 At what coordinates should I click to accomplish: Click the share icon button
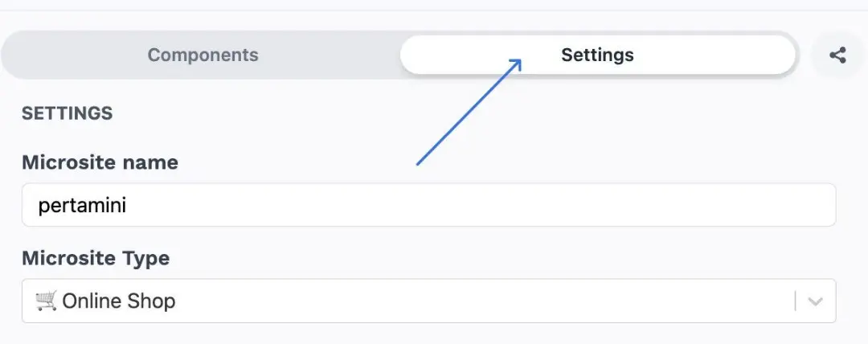click(837, 55)
